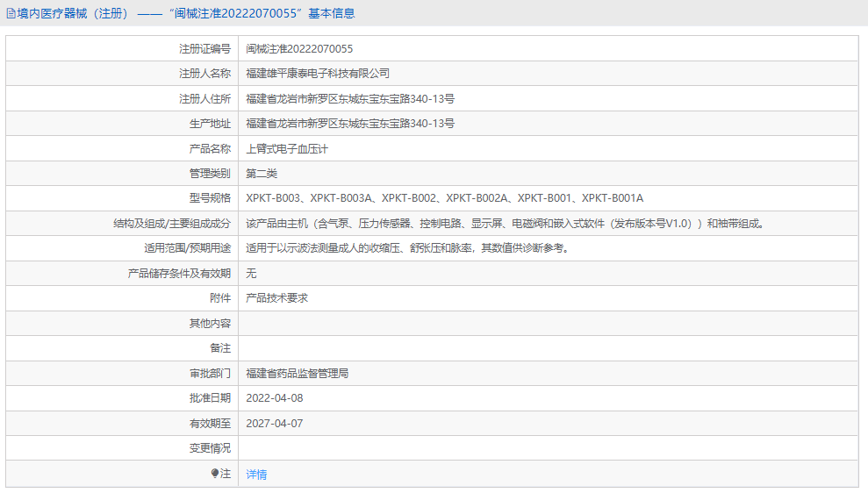Click the 变更情况 row label
Viewport: 868px width, 493px height.
click(210, 448)
